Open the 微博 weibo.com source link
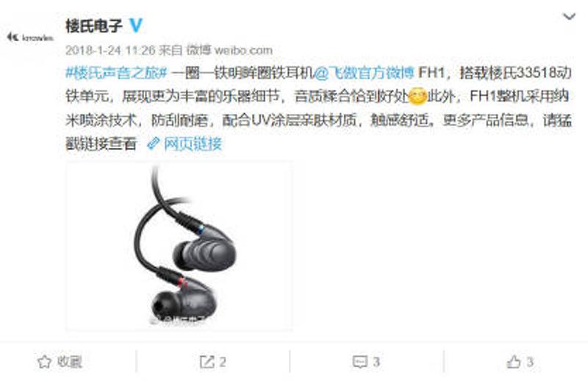The image size is (588, 381). [x=229, y=50]
